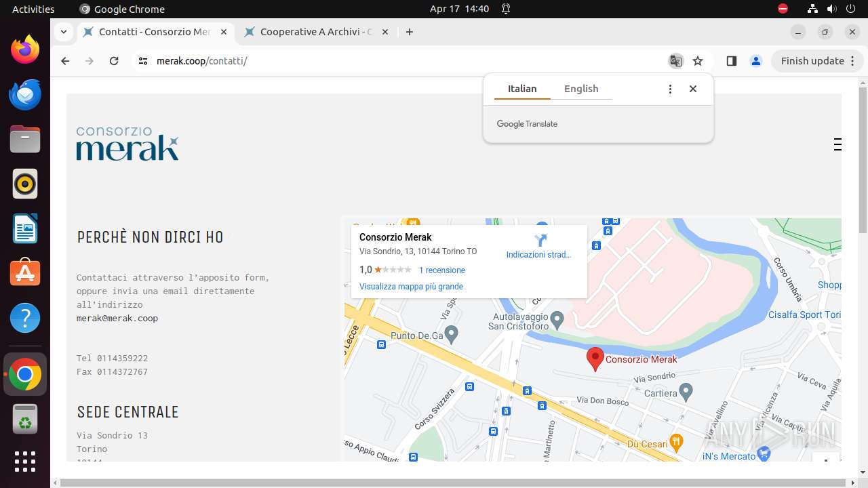Open Rhythmbox music player
Screen dimensions: 868x488
(25, 184)
